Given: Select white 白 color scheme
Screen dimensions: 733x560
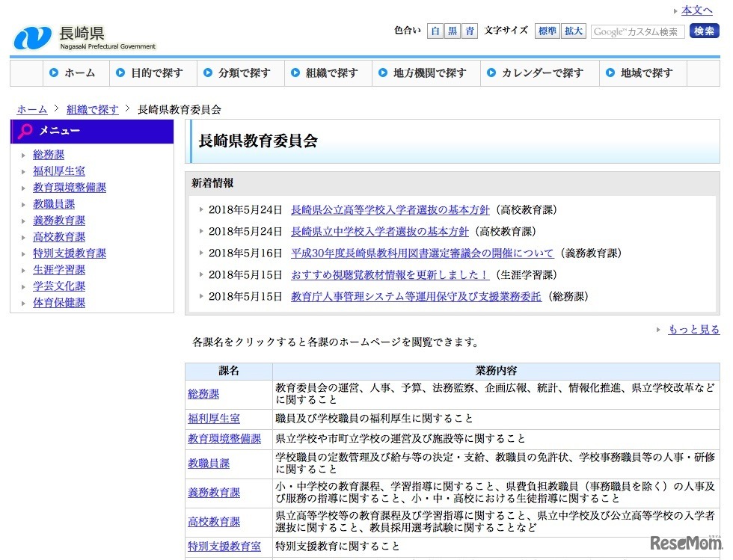Looking at the screenshot, I should coord(435,31).
